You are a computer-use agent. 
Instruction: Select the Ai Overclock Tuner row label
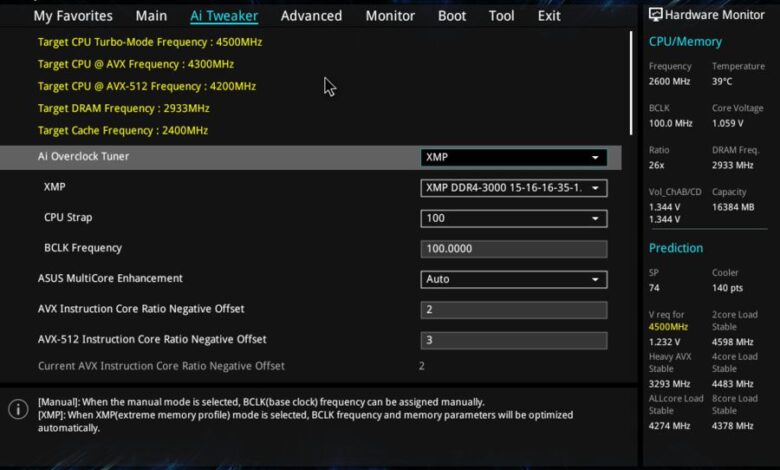click(x=83, y=156)
